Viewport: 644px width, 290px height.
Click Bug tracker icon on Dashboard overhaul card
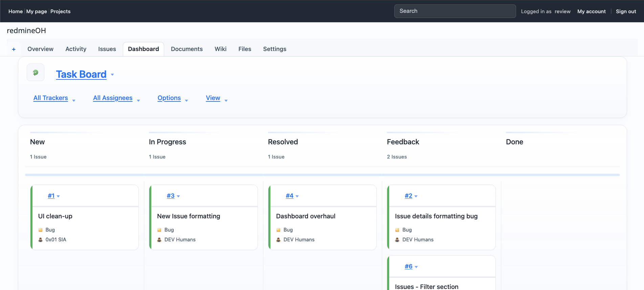(x=279, y=230)
